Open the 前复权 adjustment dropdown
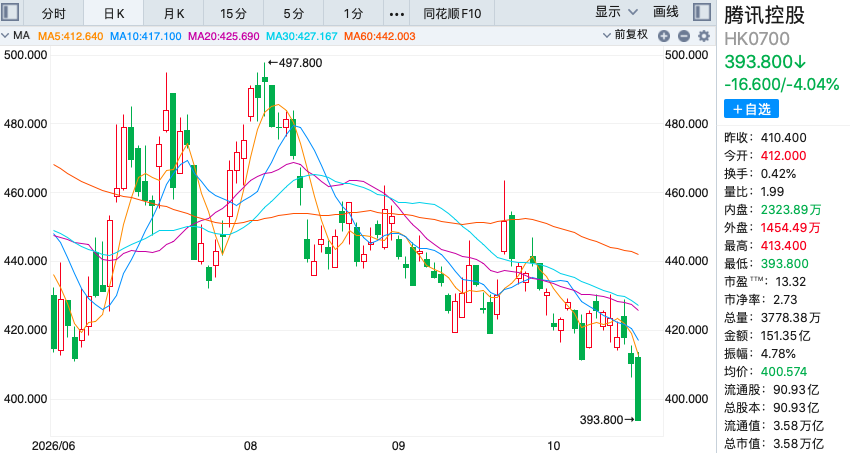 pos(626,35)
